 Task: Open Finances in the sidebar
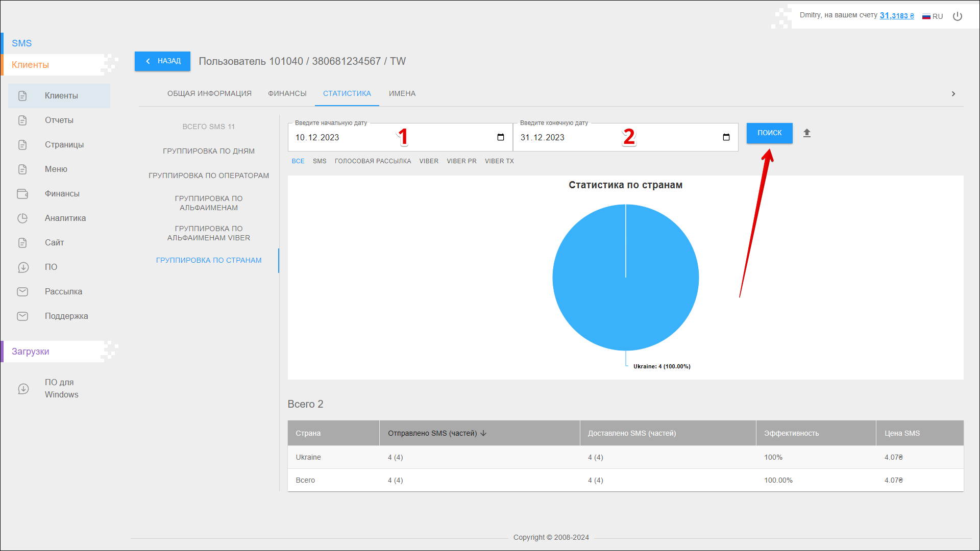pyautogui.click(x=62, y=194)
